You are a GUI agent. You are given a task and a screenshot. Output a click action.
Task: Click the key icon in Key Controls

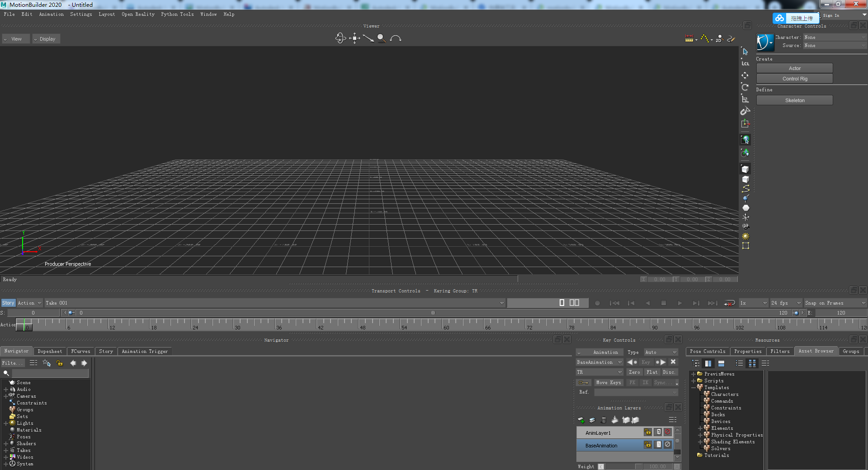click(x=584, y=382)
